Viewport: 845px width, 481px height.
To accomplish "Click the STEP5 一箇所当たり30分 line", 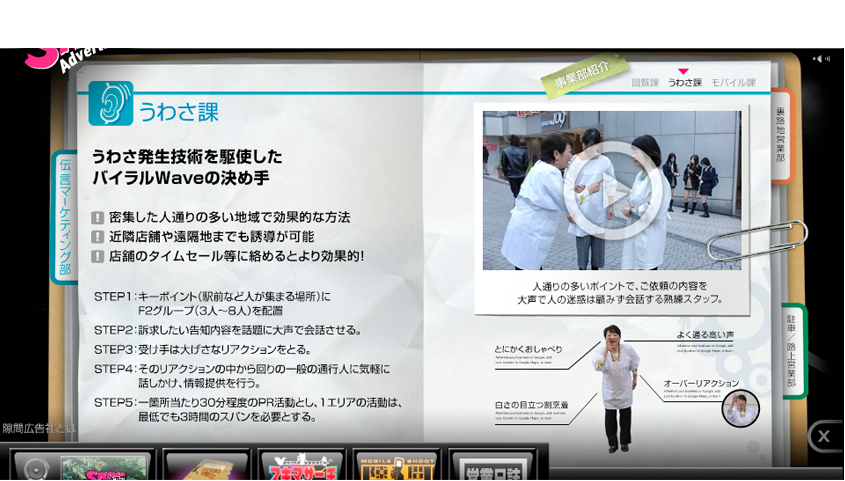I will [248, 409].
